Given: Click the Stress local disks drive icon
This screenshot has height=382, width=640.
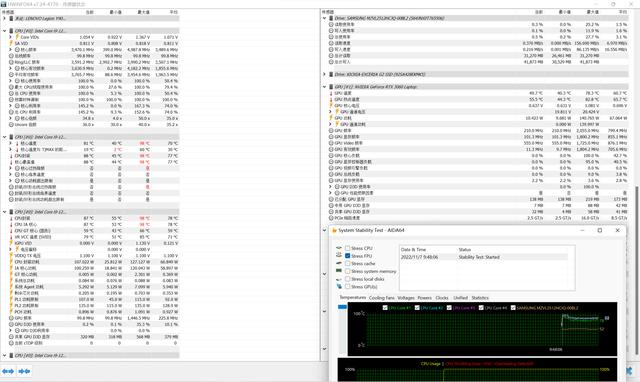Looking at the screenshot, I should coord(339,279).
